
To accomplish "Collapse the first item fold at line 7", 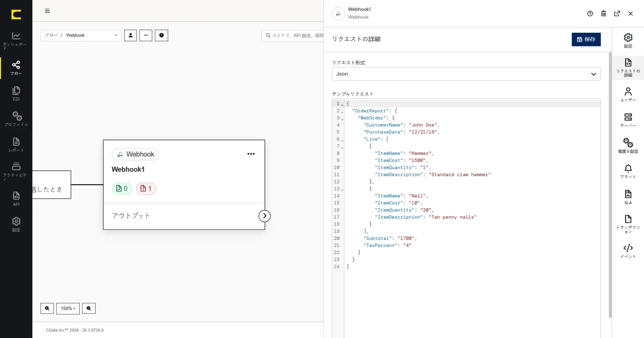I will [x=342, y=147].
